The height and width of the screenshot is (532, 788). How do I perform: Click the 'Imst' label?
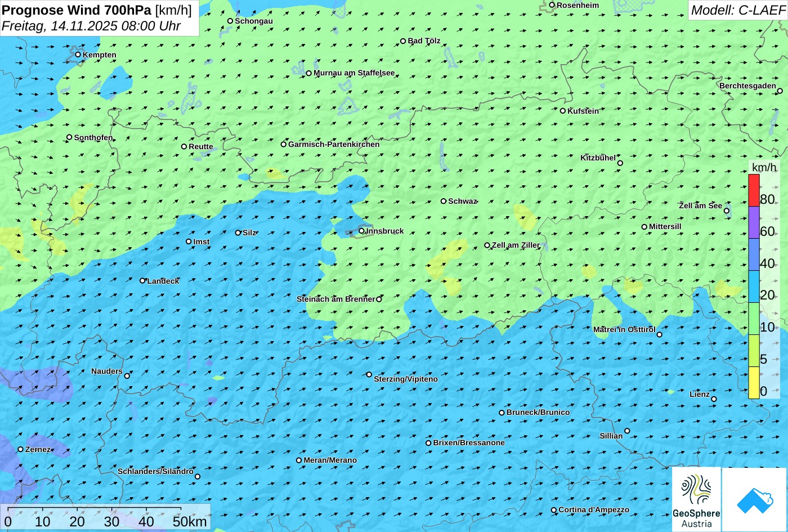point(202,242)
